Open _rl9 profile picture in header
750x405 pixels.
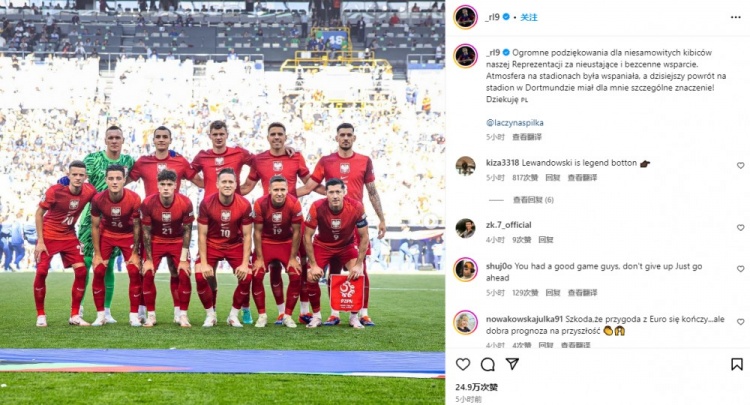465,17
